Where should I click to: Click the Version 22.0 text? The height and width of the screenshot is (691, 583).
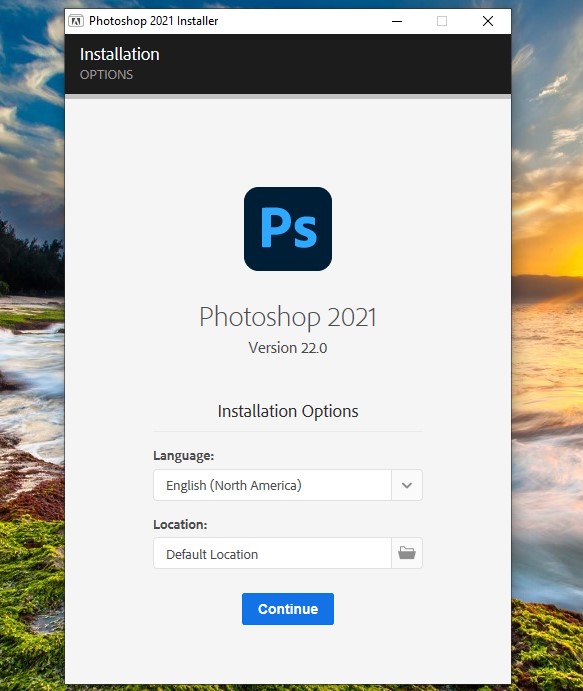click(x=288, y=348)
